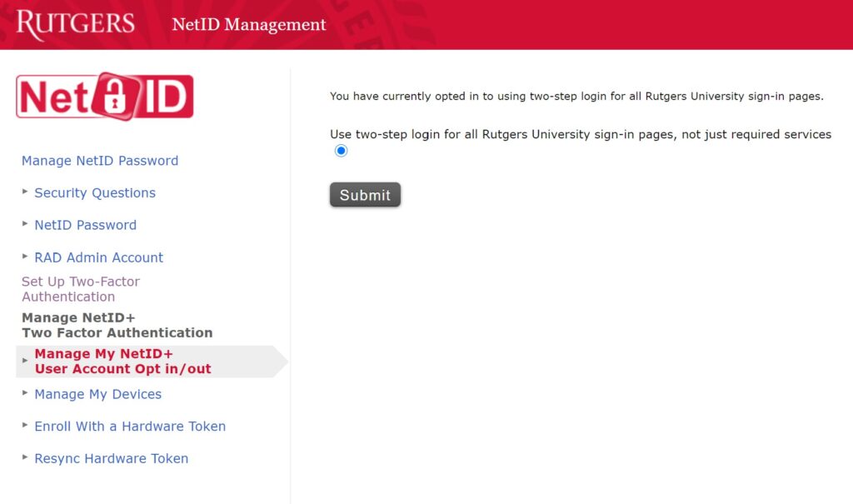The width and height of the screenshot is (853, 504).
Task: Click the arrow bullet beside Security Questions
Action: click(x=25, y=192)
